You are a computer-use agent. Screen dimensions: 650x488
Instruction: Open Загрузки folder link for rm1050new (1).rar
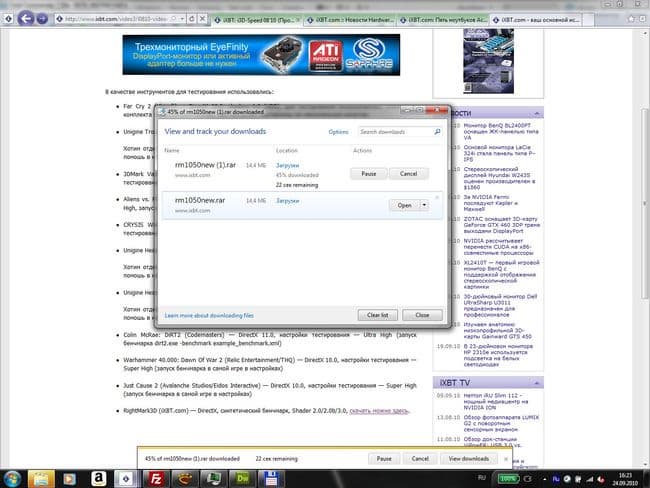[287, 165]
